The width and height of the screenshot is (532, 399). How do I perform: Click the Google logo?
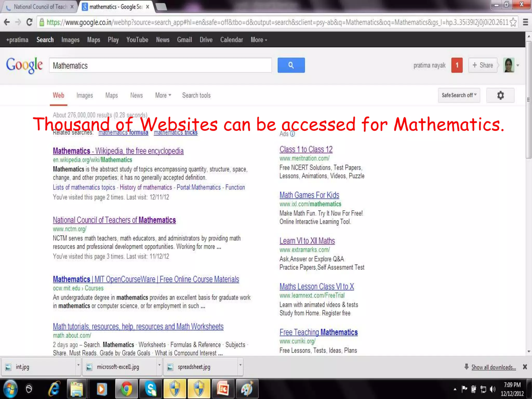pos(24,65)
